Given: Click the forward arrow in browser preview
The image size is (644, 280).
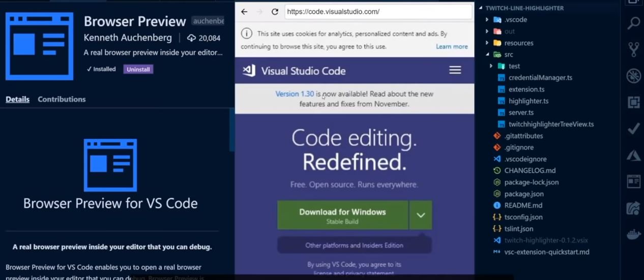Looking at the screenshot, I should point(259,11).
